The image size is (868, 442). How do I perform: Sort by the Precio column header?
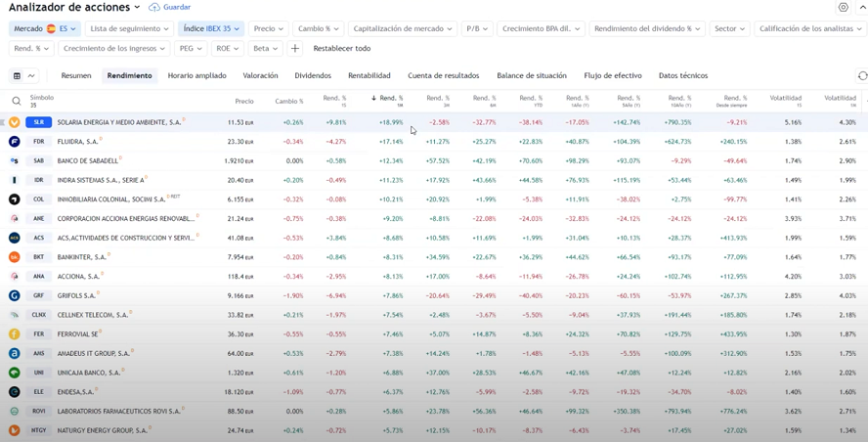click(x=243, y=101)
